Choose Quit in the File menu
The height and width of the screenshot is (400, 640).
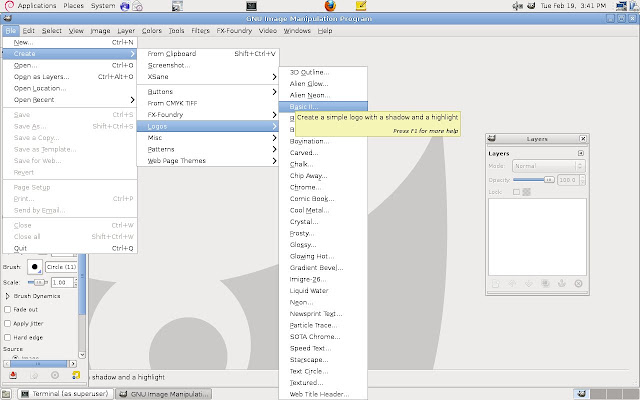pyautogui.click(x=70, y=248)
